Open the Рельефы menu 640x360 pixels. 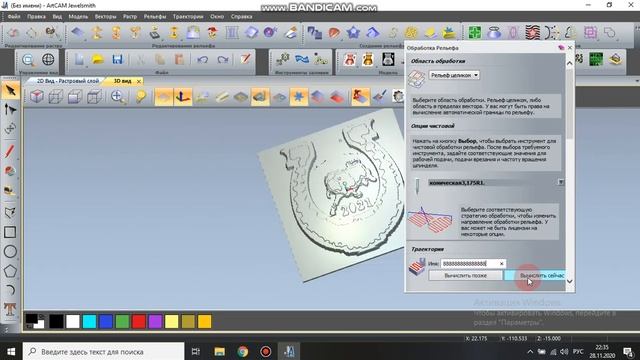tap(155, 17)
